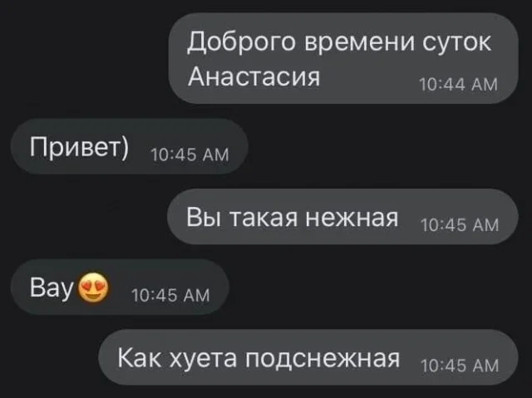
Task: Tap the "Вау" text
Action: tap(52, 287)
